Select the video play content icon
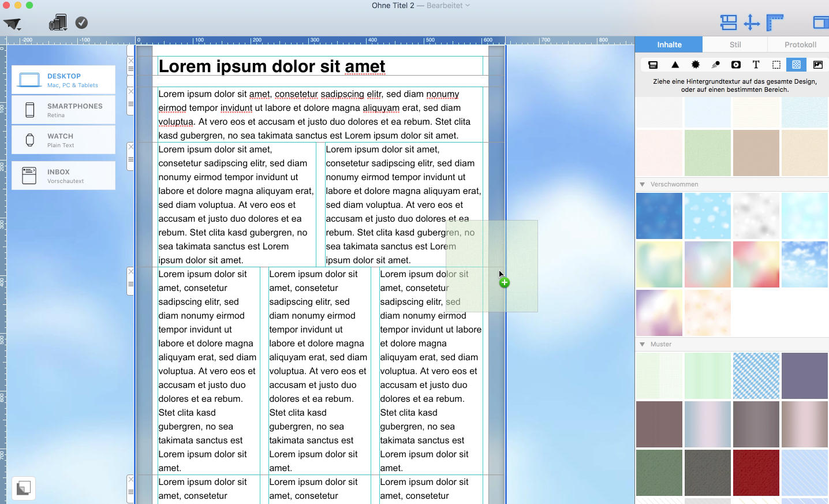Image resolution: width=829 pixels, height=504 pixels. click(736, 65)
